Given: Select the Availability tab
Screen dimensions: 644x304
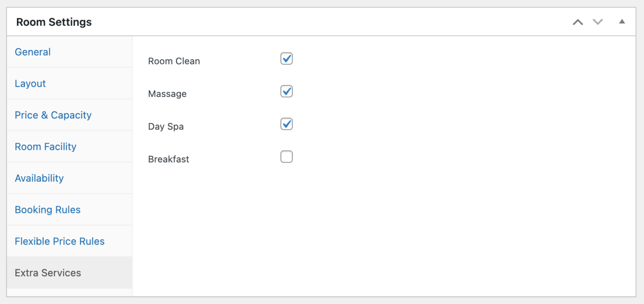Looking at the screenshot, I should 39,178.
